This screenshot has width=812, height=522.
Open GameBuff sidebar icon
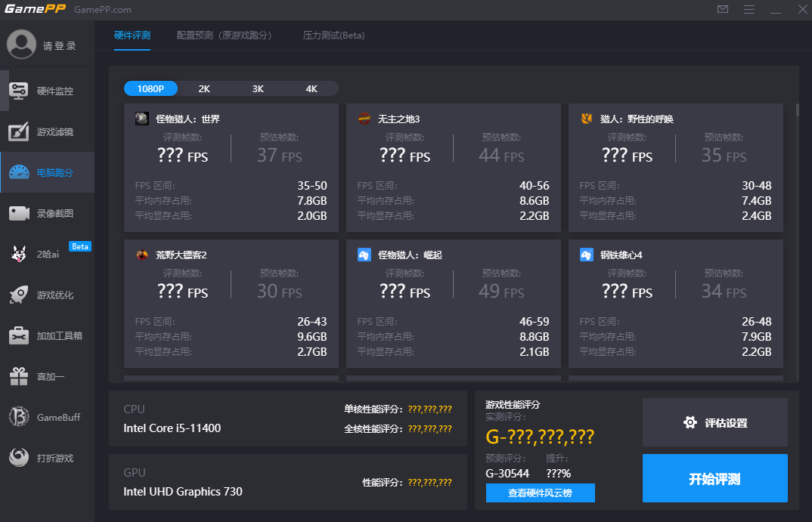(19, 417)
